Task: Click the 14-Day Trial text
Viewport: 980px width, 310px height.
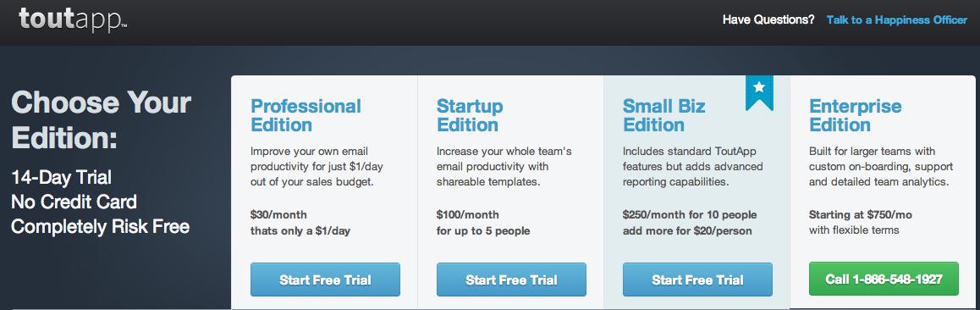Action: click(61, 178)
